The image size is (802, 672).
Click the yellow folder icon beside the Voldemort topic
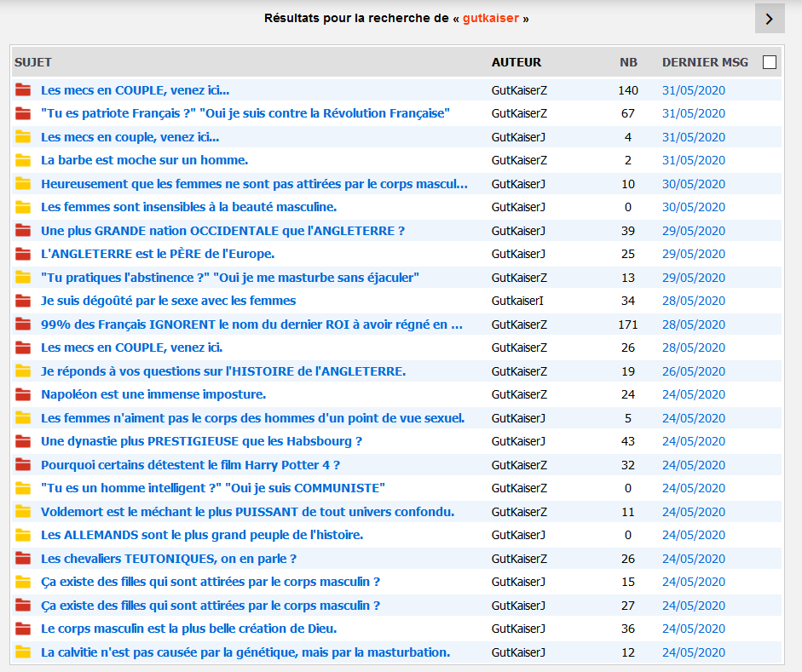(23, 512)
